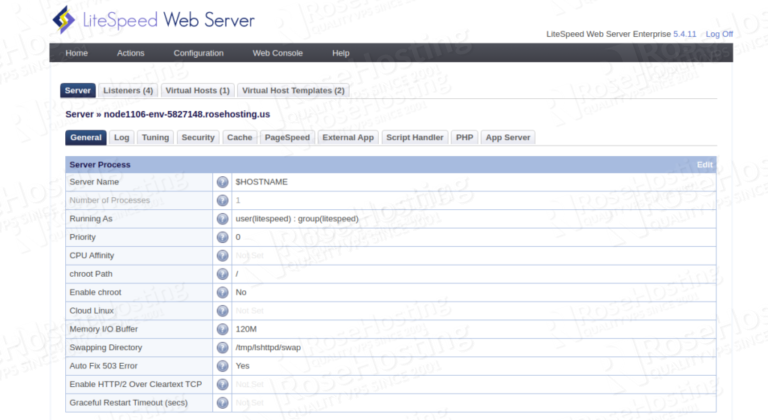Open help icon for Auto Fix 503 Error
Viewport: 768px width, 420px height.
coord(222,366)
